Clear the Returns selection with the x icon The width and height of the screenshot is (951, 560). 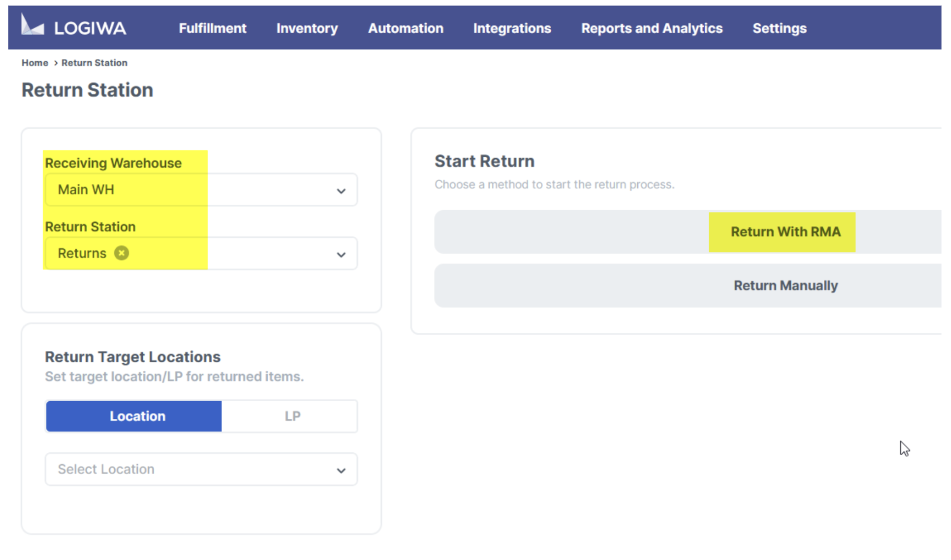pyautogui.click(x=122, y=253)
